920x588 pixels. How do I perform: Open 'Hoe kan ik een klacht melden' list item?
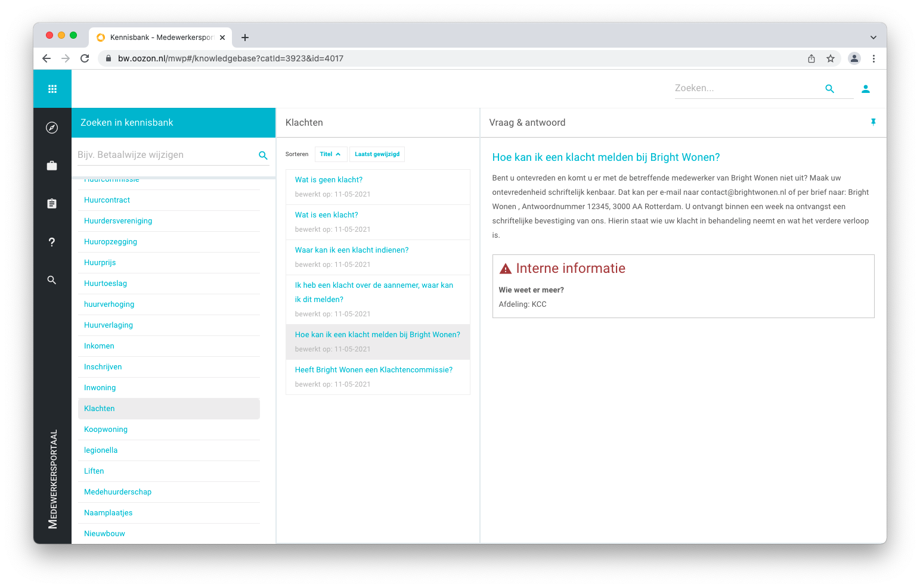tap(378, 342)
